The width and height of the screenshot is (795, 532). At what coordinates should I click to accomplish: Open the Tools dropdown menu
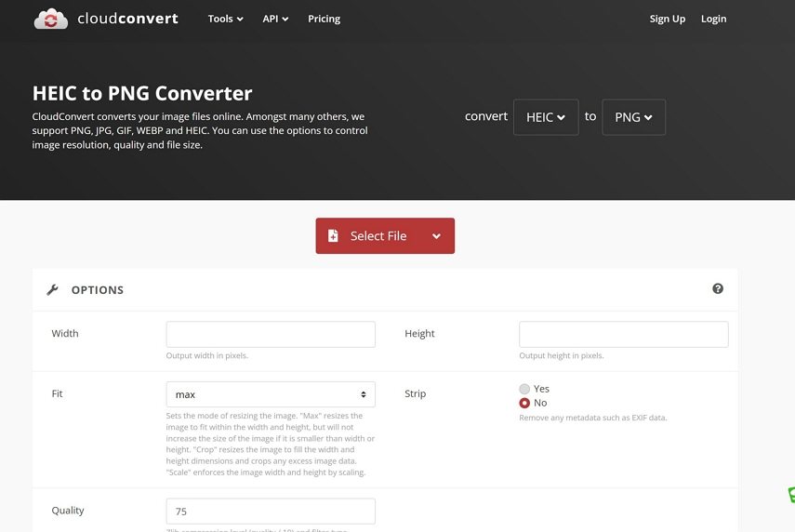(x=225, y=19)
